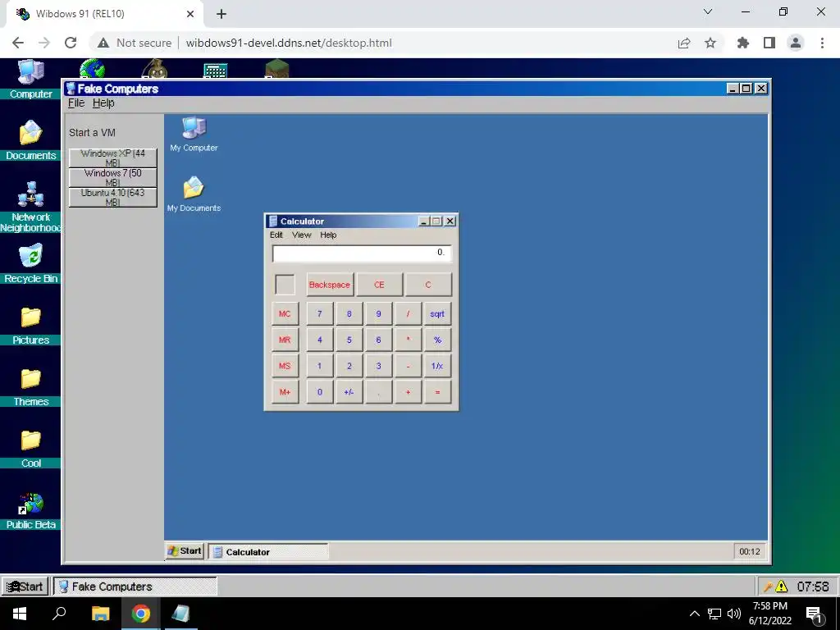This screenshot has height=630, width=840.
Task: Click the calculator display field
Action: pyautogui.click(x=362, y=253)
